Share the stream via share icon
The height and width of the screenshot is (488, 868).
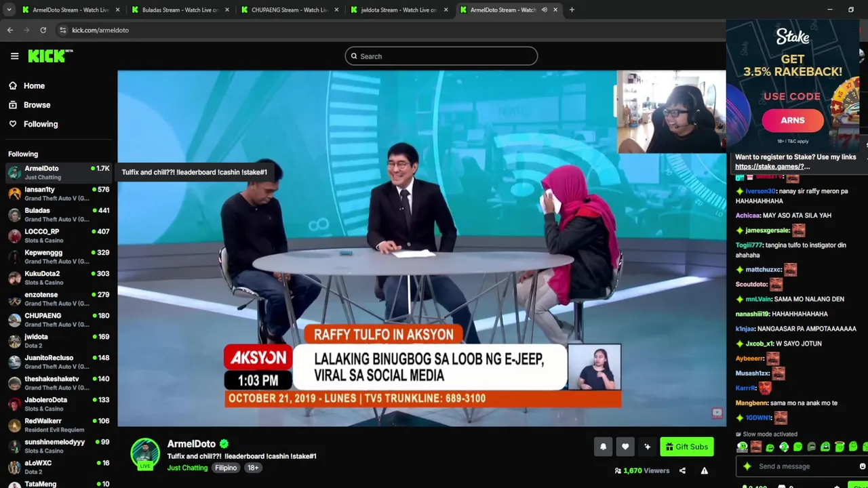pyautogui.click(x=682, y=471)
